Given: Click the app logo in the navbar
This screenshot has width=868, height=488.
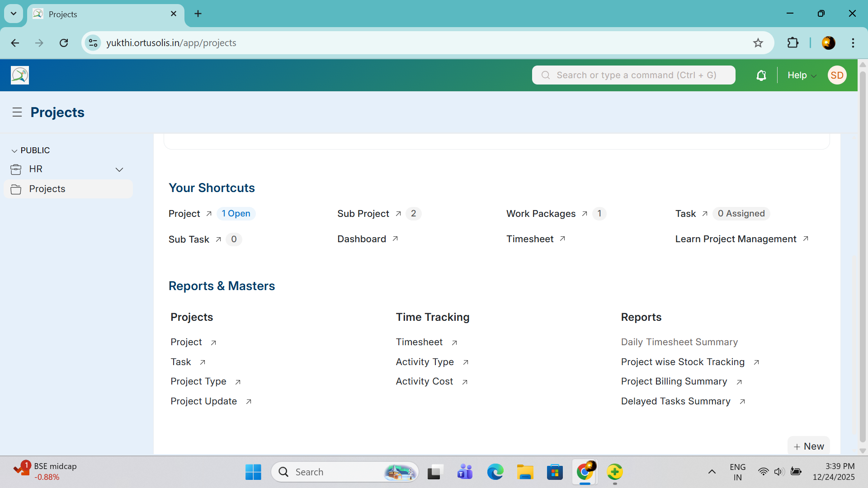Looking at the screenshot, I should pos(20,75).
